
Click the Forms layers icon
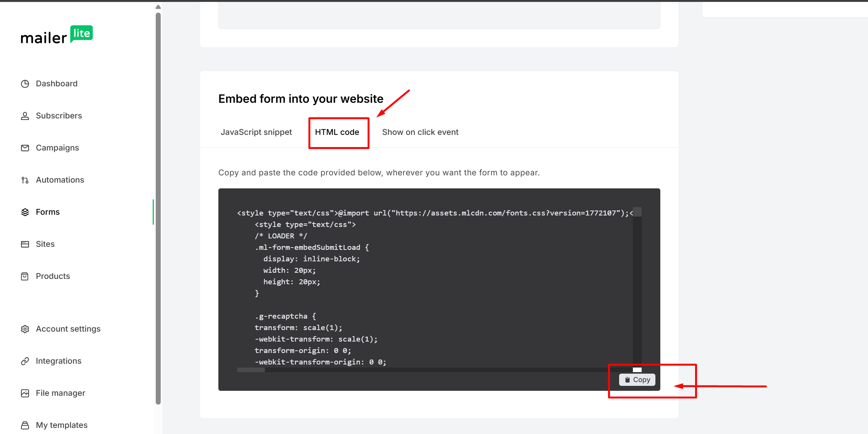25,212
